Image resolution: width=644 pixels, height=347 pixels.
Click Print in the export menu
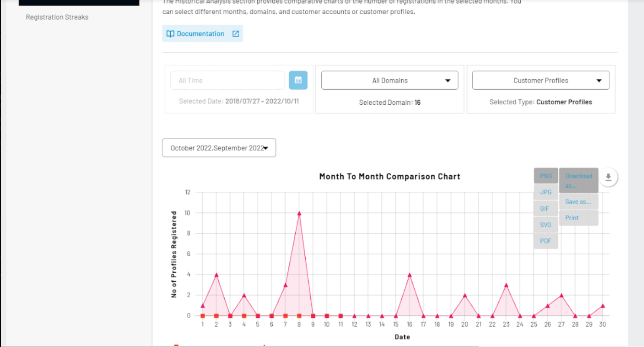pyautogui.click(x=572, y=218)
